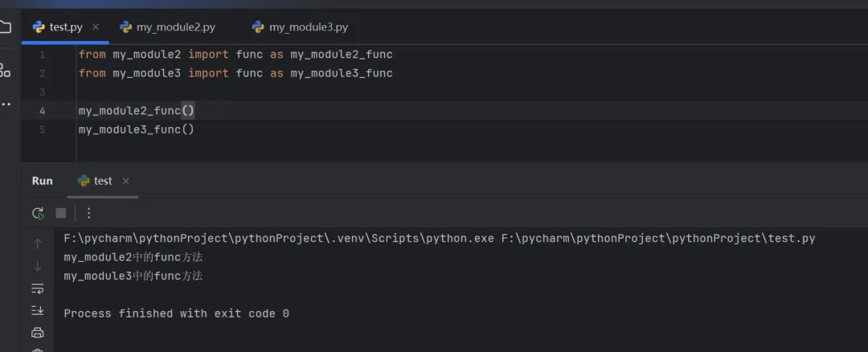
Task: Show more tool windows via ellipsis
Action: (5, 104)
